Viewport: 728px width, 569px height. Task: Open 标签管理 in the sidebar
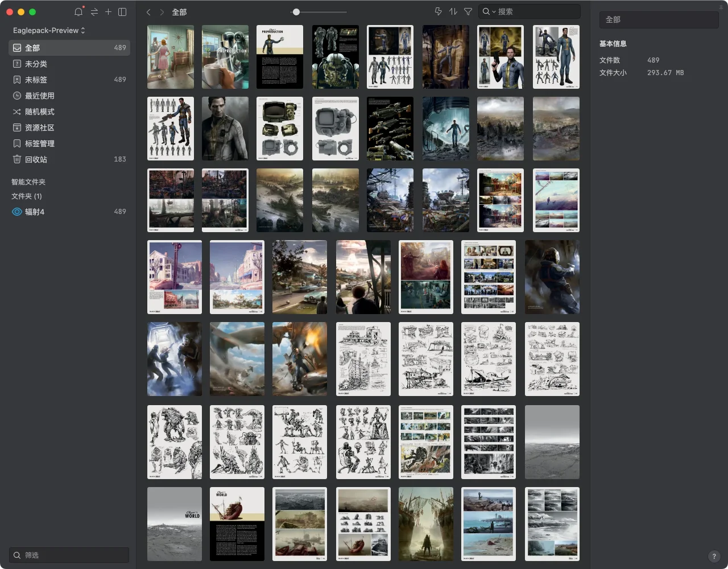69,143
